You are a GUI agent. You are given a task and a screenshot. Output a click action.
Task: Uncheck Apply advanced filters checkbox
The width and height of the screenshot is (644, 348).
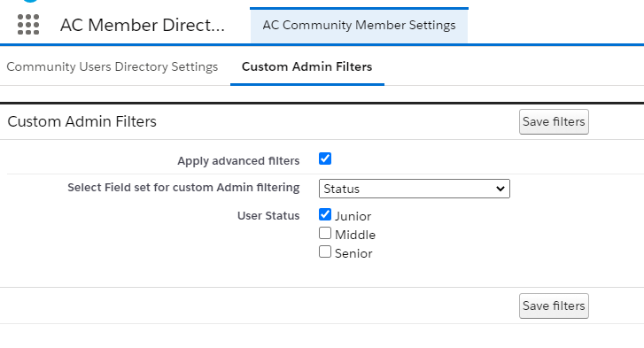pos(325,159)
